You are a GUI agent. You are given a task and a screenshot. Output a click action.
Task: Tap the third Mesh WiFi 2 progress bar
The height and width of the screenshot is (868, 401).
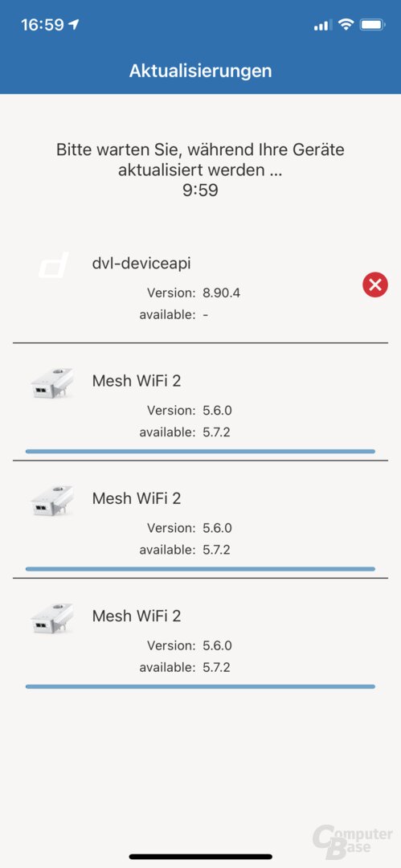[201, 686]
